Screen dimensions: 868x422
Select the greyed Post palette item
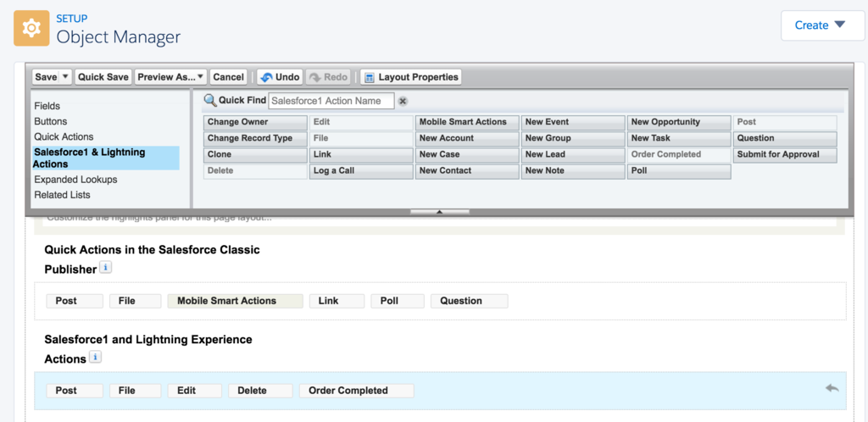[785, 122]
